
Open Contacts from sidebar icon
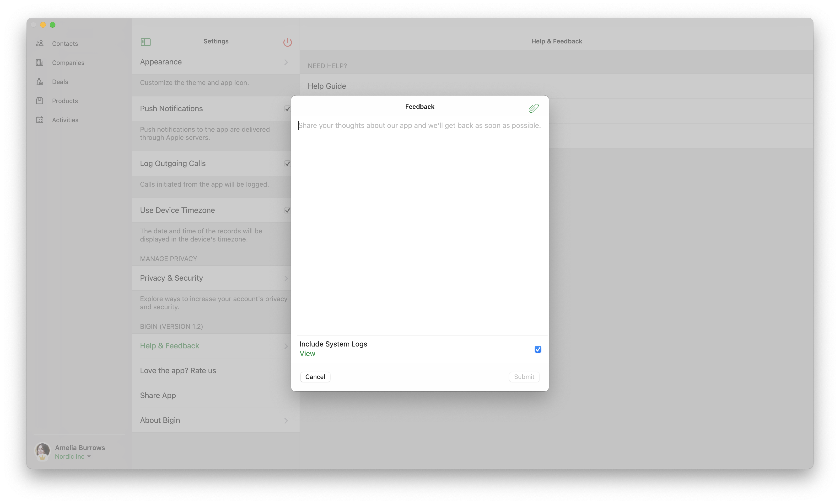coord(40,43)
